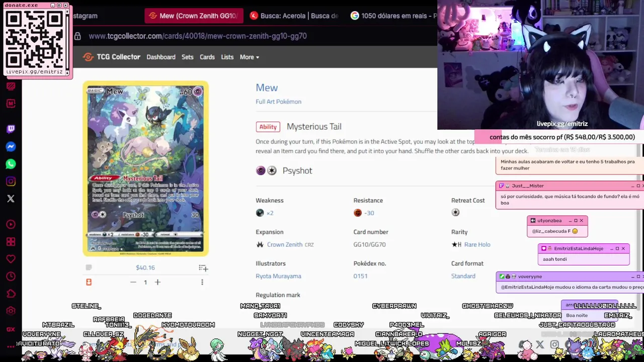This screenshot has height=362, width=644.
Task: Open bookmarks heart icon in sidebar
Action: [11, 259]
